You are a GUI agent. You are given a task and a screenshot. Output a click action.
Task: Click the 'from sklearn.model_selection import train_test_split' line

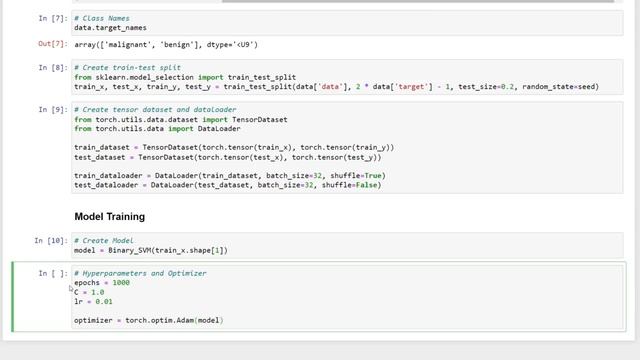[185, 77]
